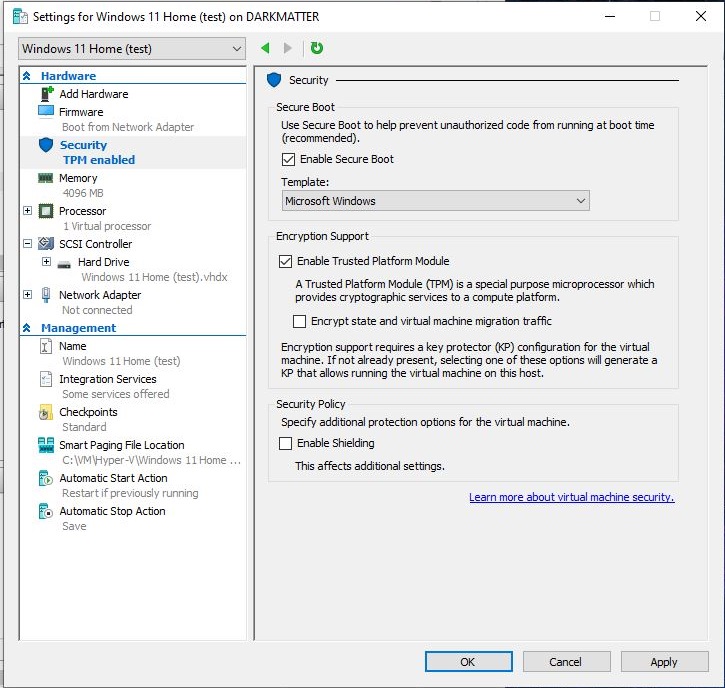
Task: Expand the Processor tree node
Action: point(27,211)
